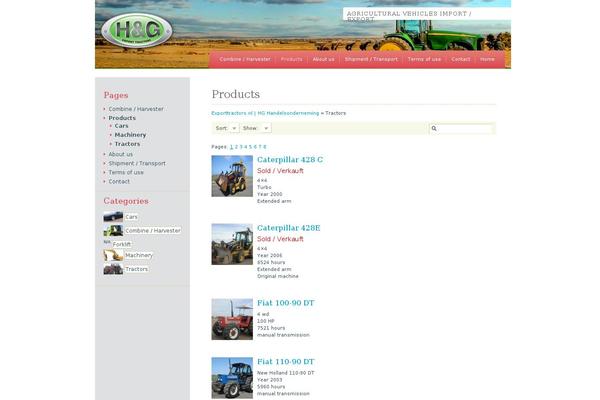Viewport: 600px width, 400px height.
Task: Click the H&G logo in header
Action: pos(137,30)
